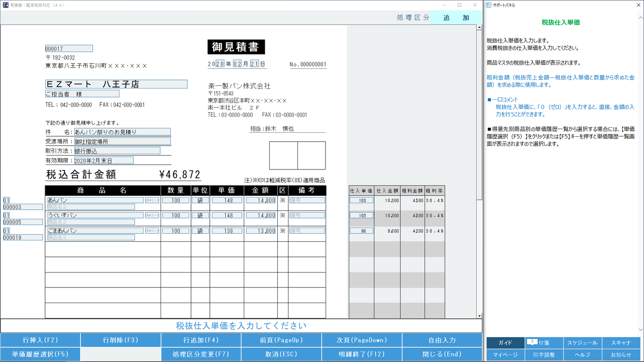Click 処理区分変更(F7) button

click(x=201, y=354)
